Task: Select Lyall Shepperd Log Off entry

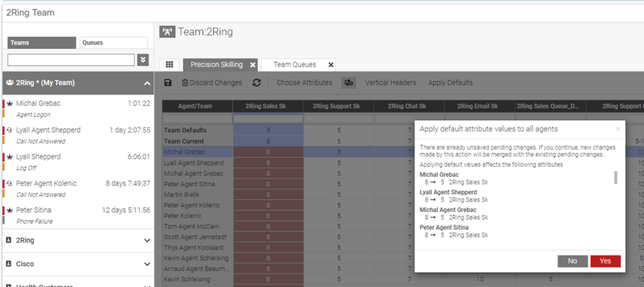Action: [x=78, y=162]
